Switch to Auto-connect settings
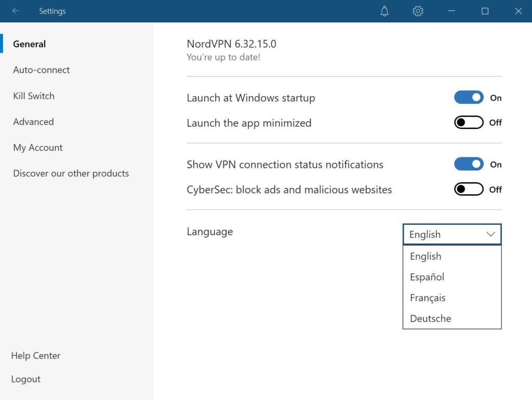 point(42,70)
